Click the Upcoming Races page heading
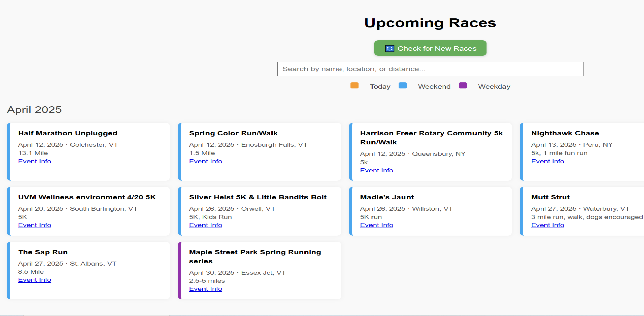The width and height of the screenshot is (644, 316). click(x=430, y=23)
